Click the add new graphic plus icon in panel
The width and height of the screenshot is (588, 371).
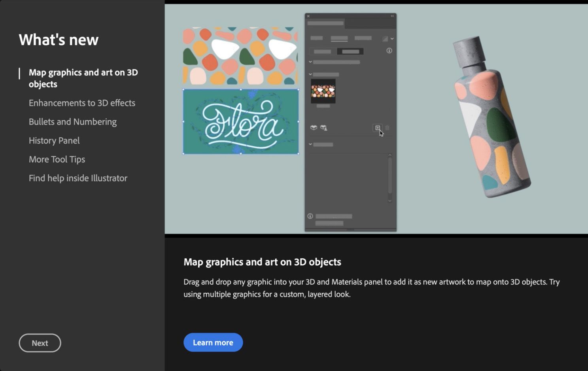[378, 128]
